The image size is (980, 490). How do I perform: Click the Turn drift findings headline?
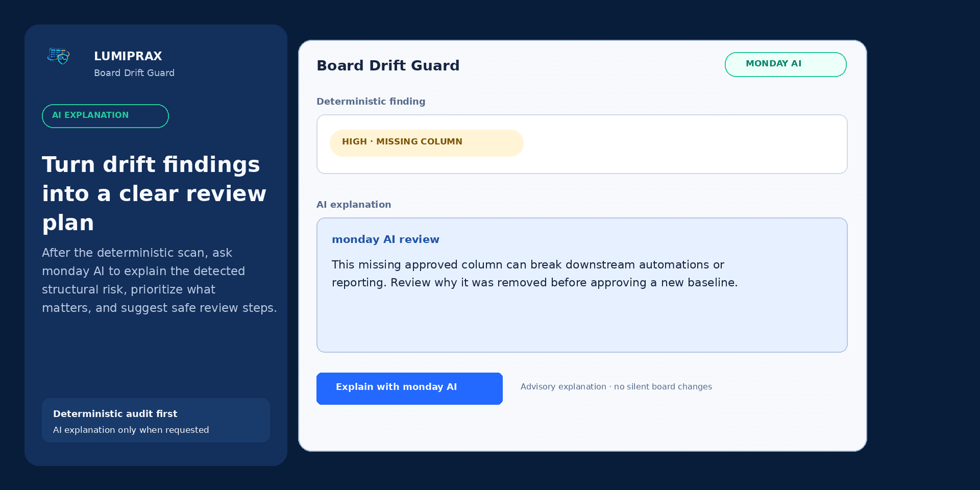[x=154, y=193]
